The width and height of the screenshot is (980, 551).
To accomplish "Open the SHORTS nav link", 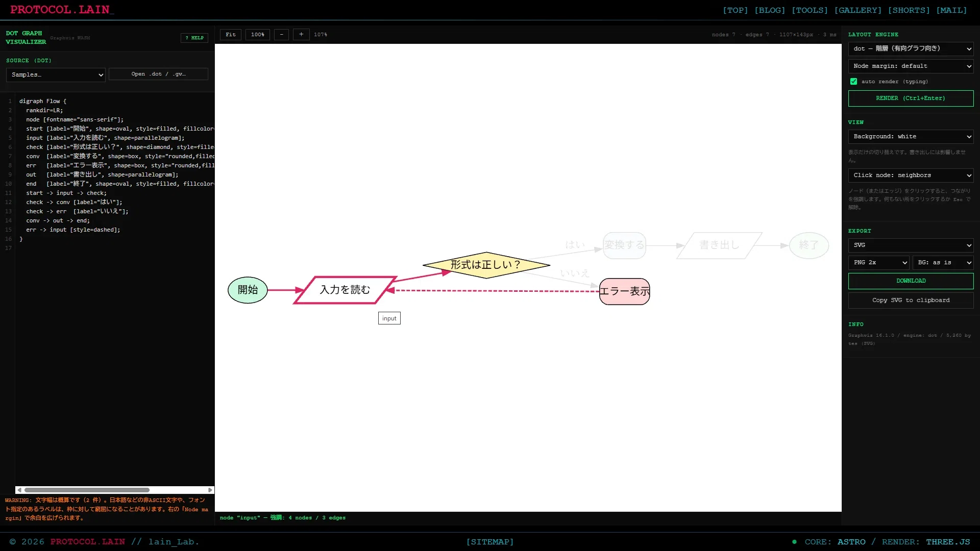I will pyautogui.click(x=909, y=10).
